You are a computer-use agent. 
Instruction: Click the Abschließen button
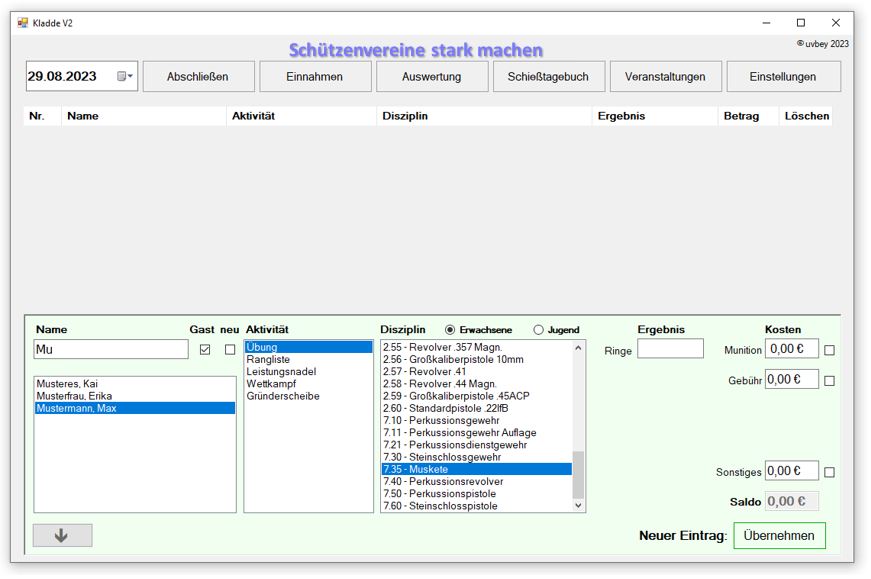click(x=198, y=77)
